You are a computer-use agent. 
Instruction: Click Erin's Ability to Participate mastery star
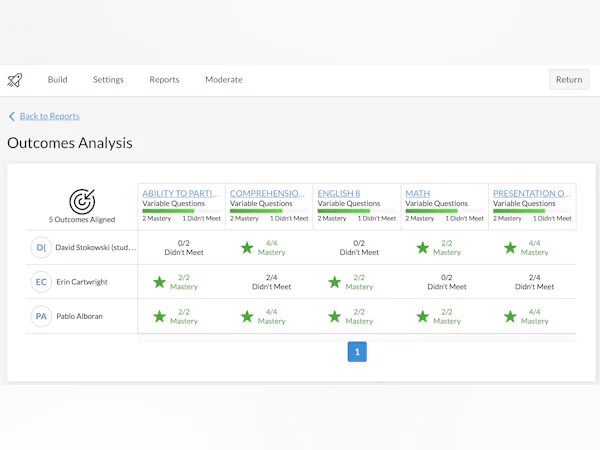160,282
